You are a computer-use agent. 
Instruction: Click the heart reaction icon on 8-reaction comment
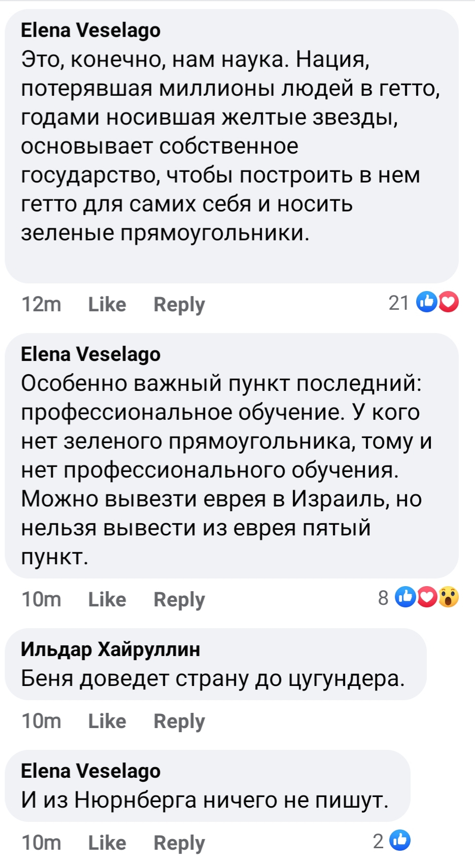click(427, 597)
